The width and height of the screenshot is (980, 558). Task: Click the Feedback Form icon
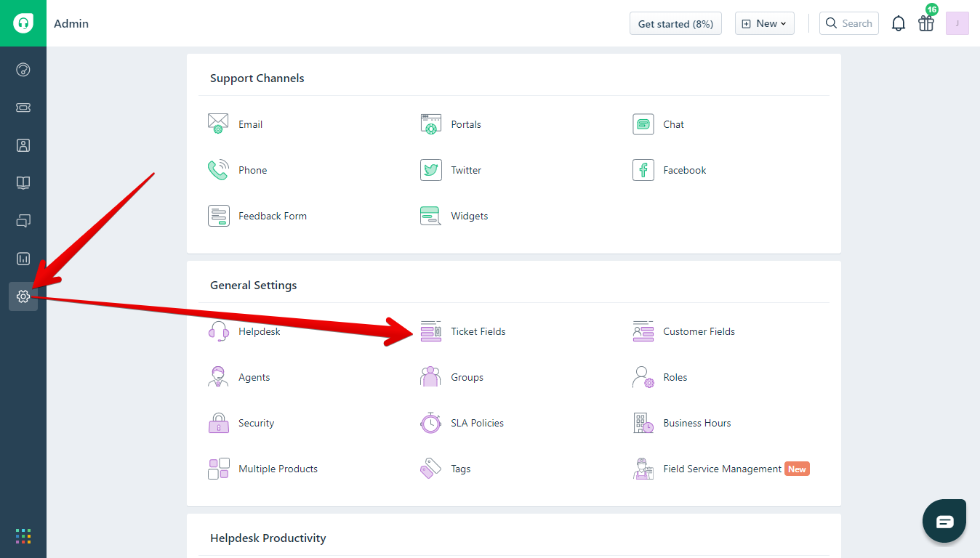pyautogui.click(x=218, y=216)
